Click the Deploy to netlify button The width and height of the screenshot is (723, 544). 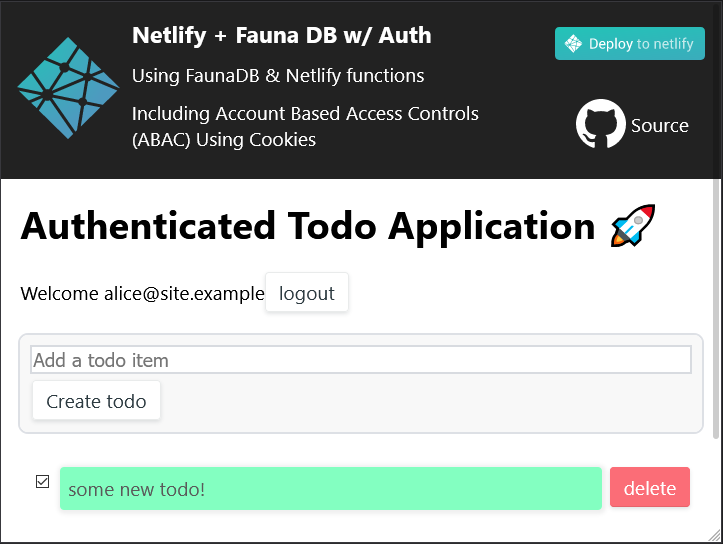coord(629,43)
